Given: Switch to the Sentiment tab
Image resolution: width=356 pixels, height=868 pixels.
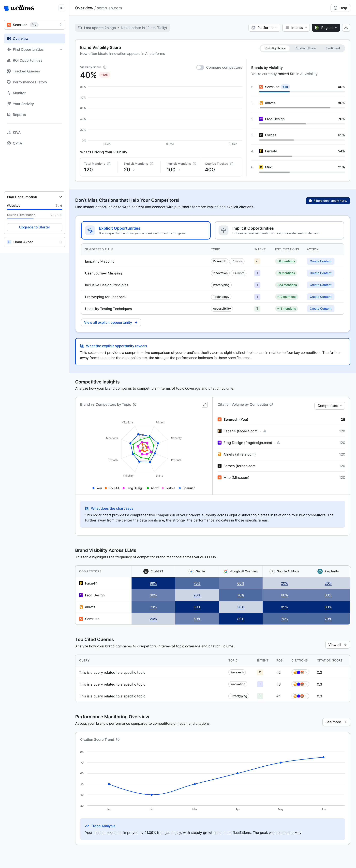Looking at the screenshot, I should pos(333,48).
